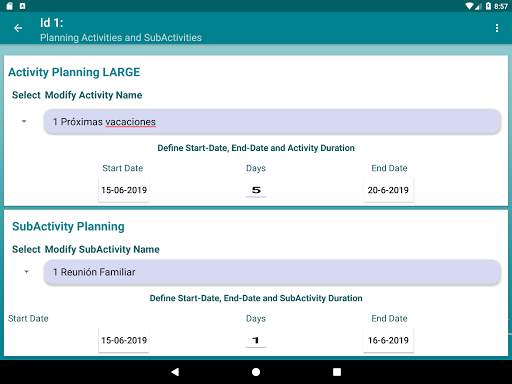Go back using the arrow icon

[x=18, y=28]
